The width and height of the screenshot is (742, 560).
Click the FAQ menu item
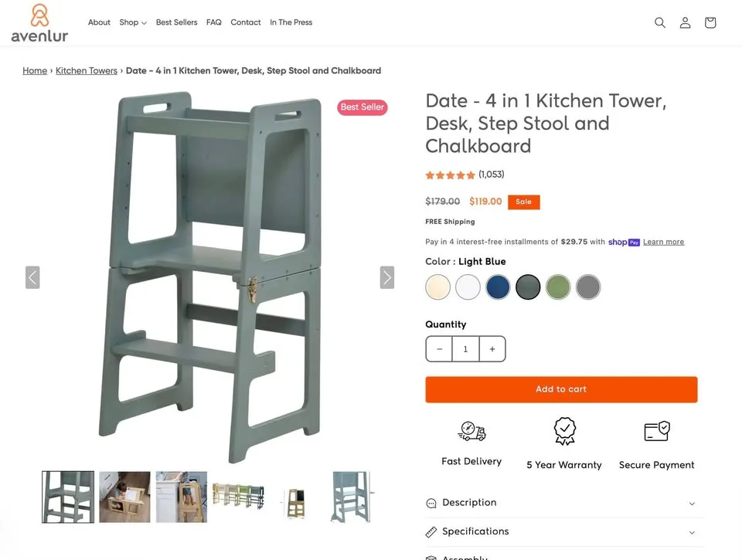point(214,22)
